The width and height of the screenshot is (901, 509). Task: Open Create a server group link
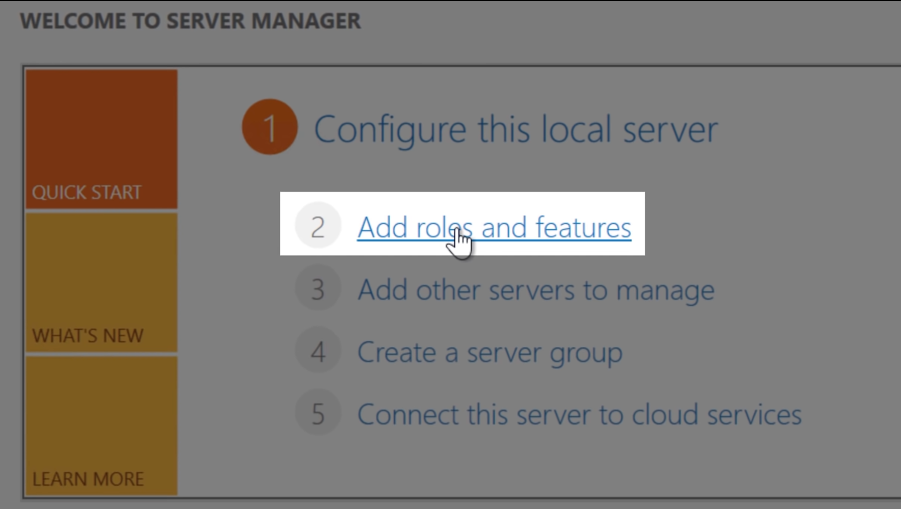tap(490, 352)
